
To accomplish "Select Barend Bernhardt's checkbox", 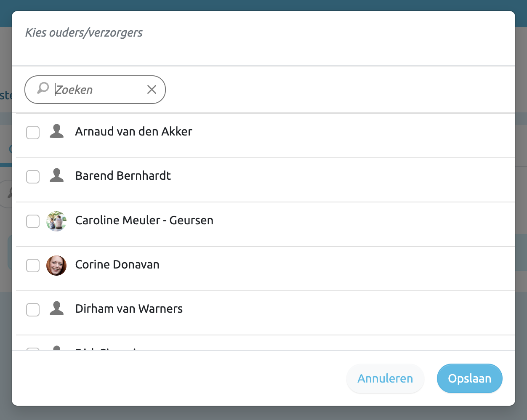I will 33,177.
